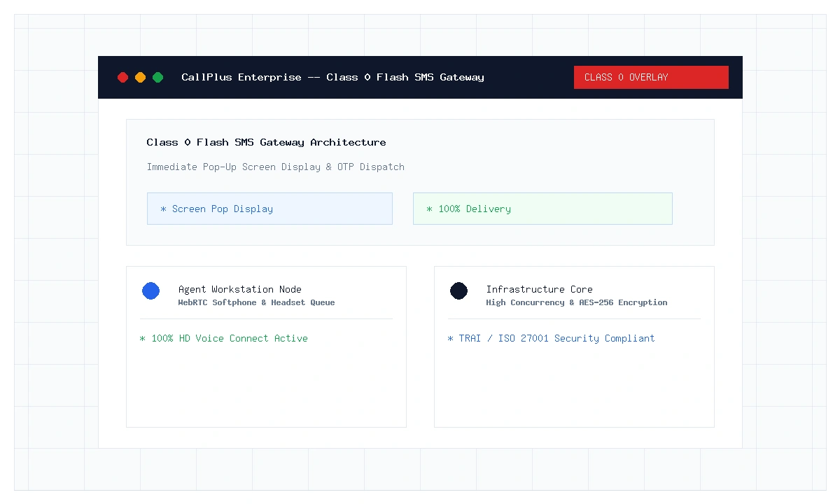Image resolution: width=840 pixels, height=504 pixels.
Task: Click the Agent Workstation Node heading
Action: coord(240,289)
